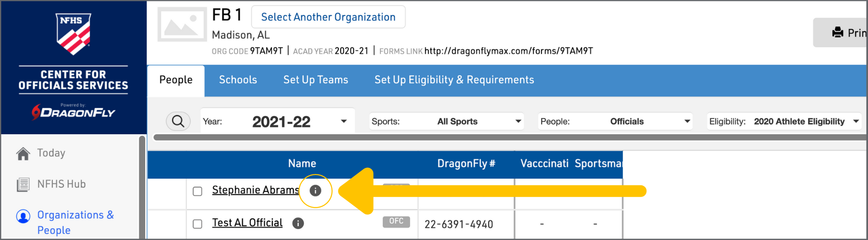The image size is (868, 240).
Task: Click info icon next to Stephanie Abrams
Action: (315, 191)
